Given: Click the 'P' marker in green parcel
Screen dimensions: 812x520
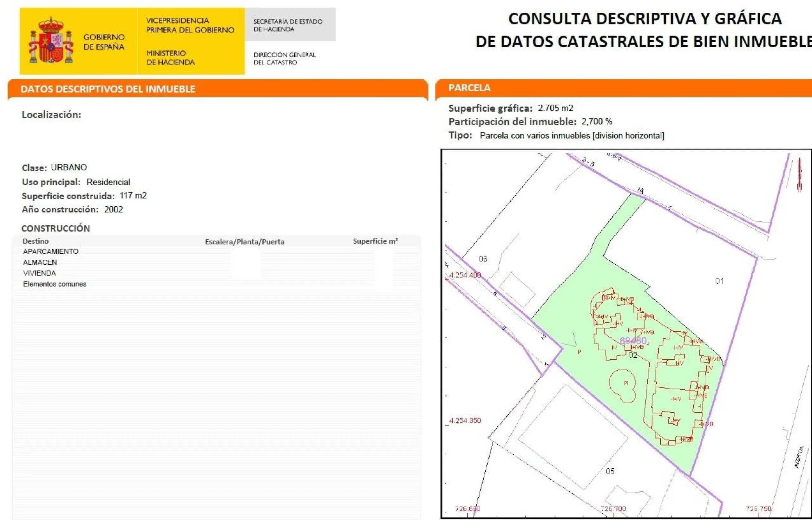Looking at the screenshot, I should click(x=579, y=352).
